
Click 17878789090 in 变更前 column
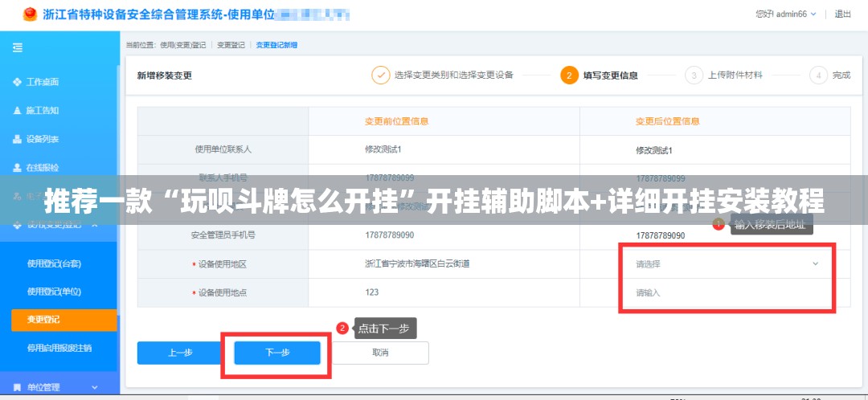(x=389, y=235)
